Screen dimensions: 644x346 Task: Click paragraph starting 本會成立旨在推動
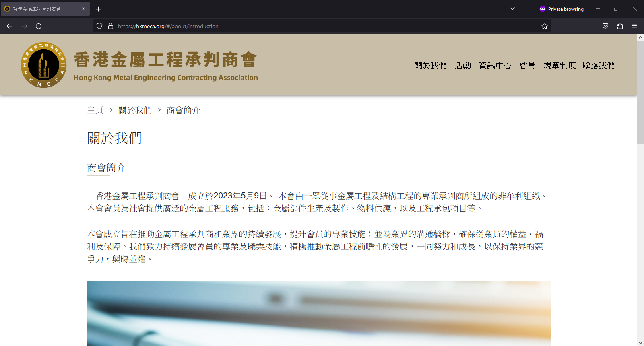pos(315,247)
